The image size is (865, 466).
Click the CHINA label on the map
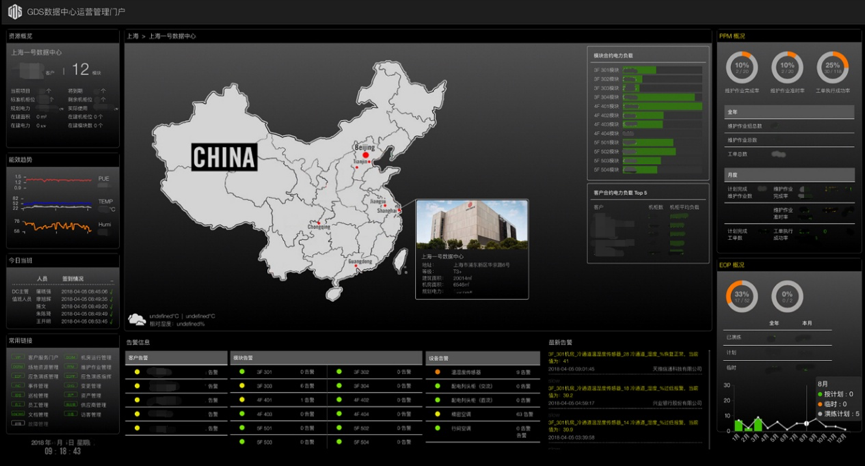click(224, 157)
